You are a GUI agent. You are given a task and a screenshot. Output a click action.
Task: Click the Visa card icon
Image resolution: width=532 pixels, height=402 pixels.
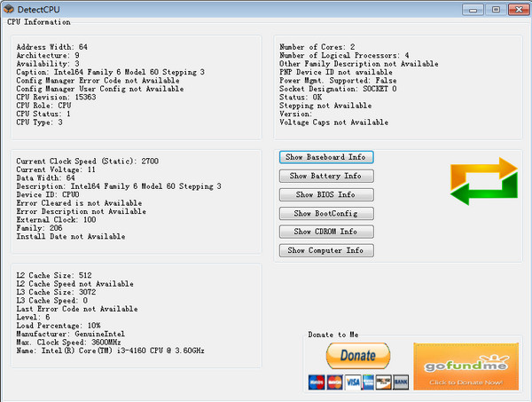(x=354, y=382)
